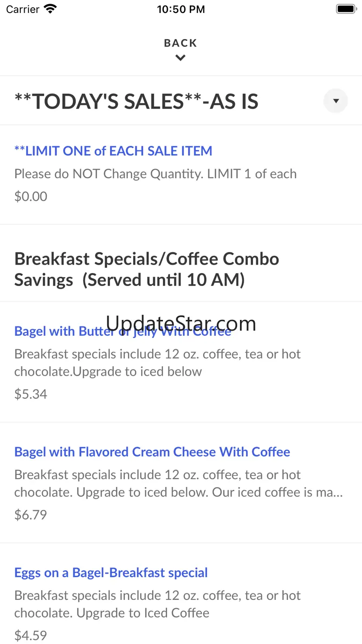Tap the BACK label at top
This screenshot has height=644, width=362.
tap(181, 43)
